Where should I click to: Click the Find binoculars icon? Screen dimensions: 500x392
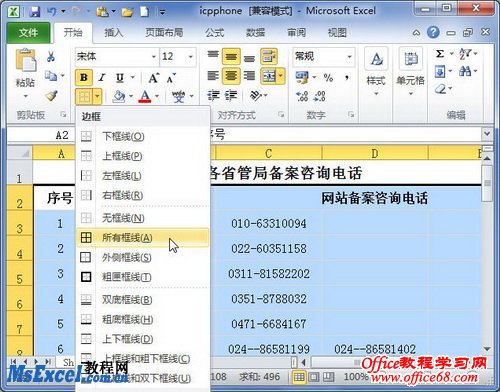point(465,71)
